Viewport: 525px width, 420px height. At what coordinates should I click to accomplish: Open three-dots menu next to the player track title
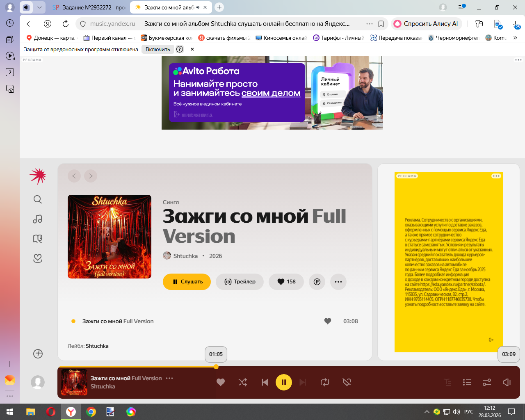169,378
